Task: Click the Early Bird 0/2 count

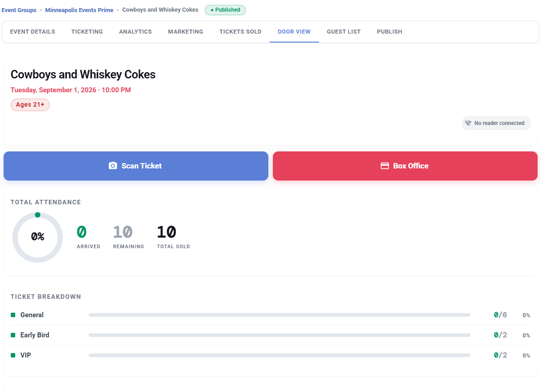Action: click(x=500, y=335)
